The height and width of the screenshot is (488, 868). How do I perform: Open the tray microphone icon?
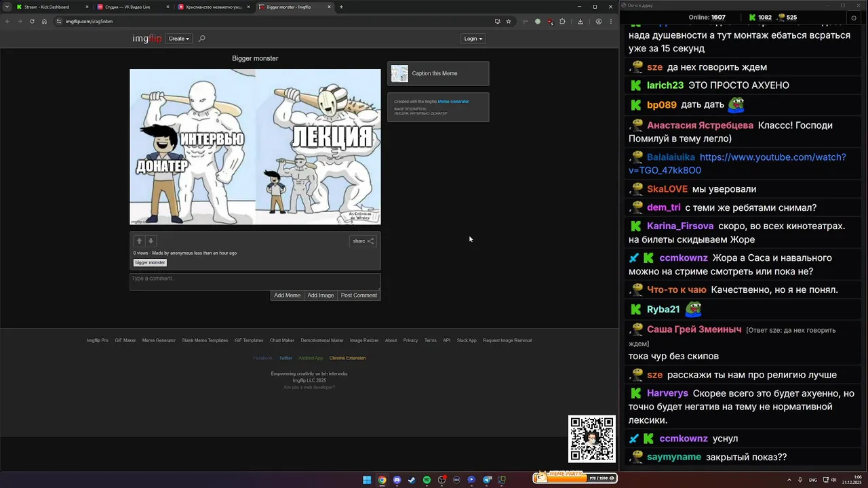801,480
